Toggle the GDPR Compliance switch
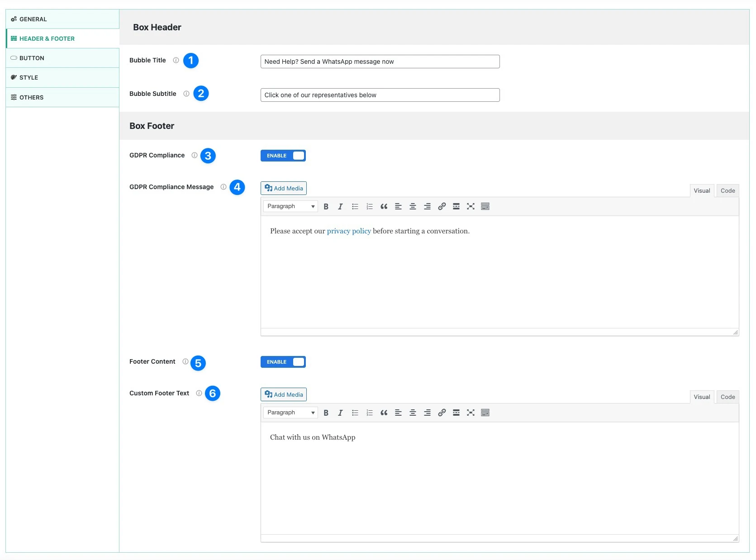 283,156
